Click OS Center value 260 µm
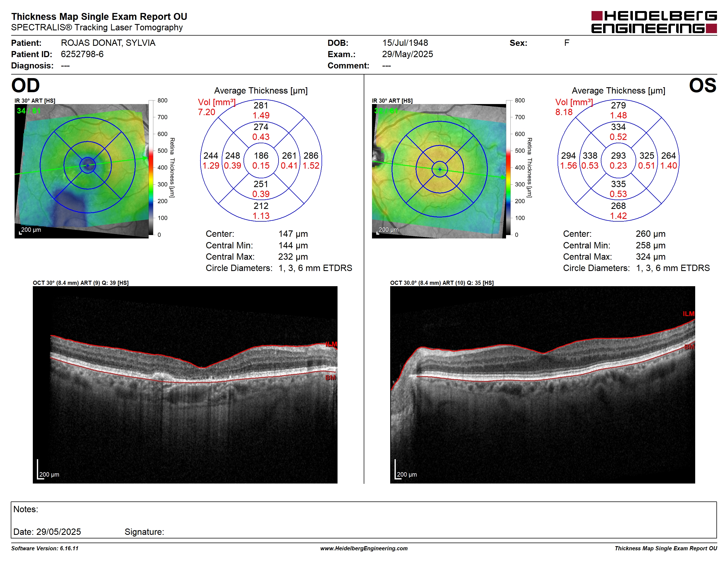The height and width of the screenshot is (563, 728). [650, 234]
